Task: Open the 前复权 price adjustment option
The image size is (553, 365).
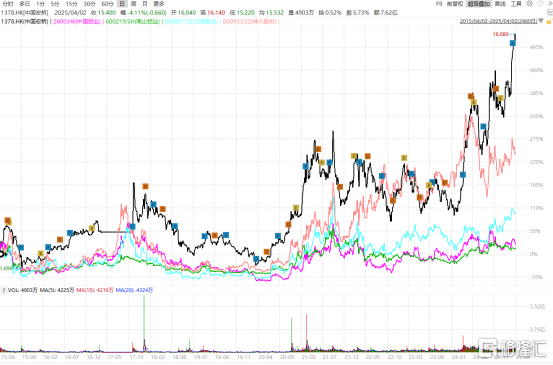Action: [x=455, y=4]
